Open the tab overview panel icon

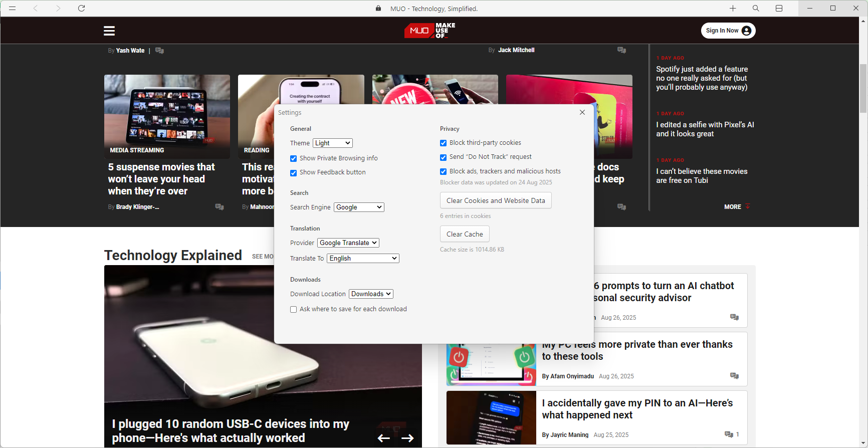point(779,9)
